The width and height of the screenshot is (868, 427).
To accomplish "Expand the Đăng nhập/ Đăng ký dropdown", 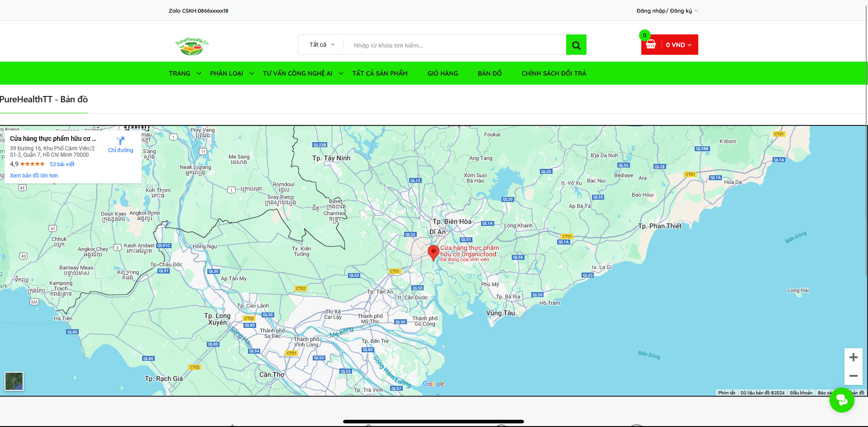I will click(667, 11).
